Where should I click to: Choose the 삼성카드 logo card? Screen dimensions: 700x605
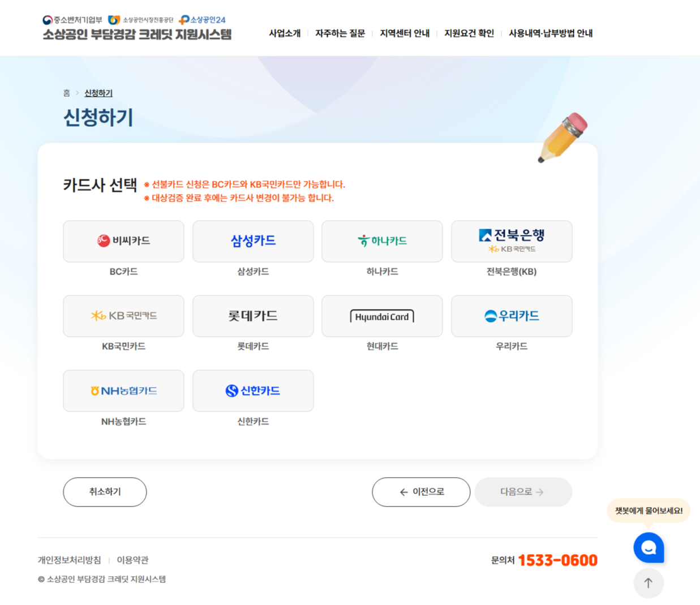pos(253,242)
